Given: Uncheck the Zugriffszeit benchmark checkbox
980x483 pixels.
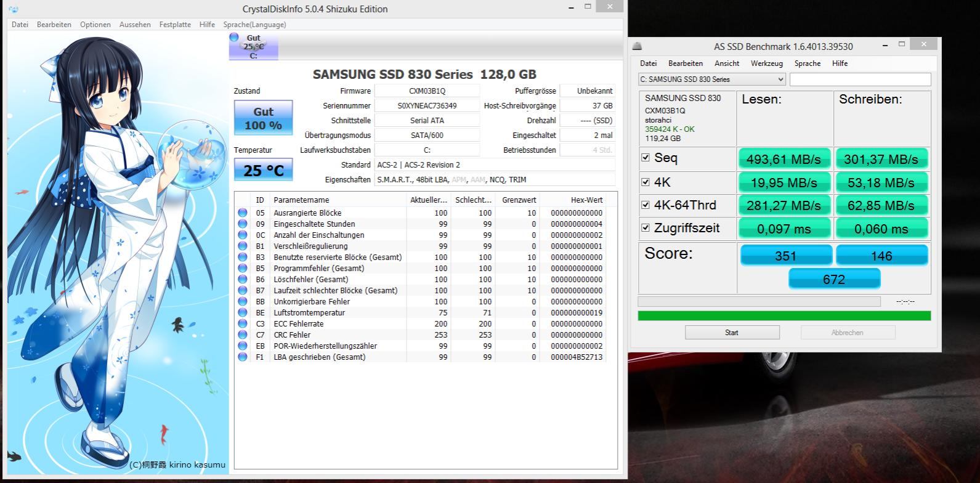Looking at the screenshot, I should [646, 227].
